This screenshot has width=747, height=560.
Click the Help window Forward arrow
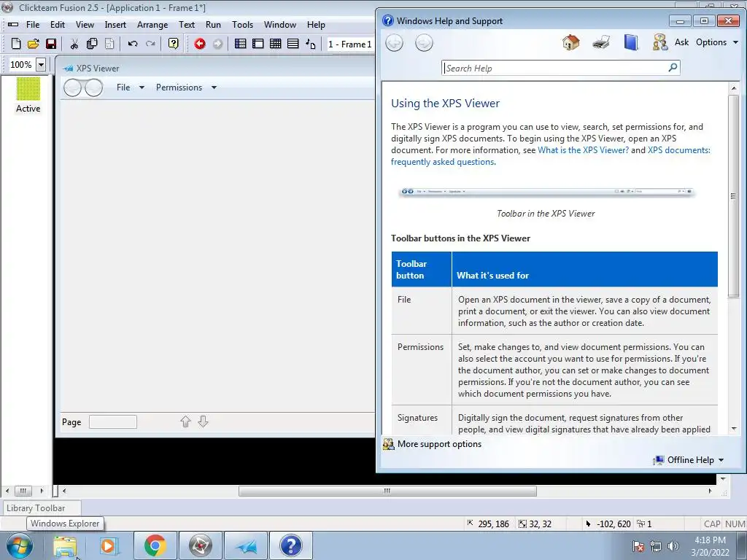point(424,43)
